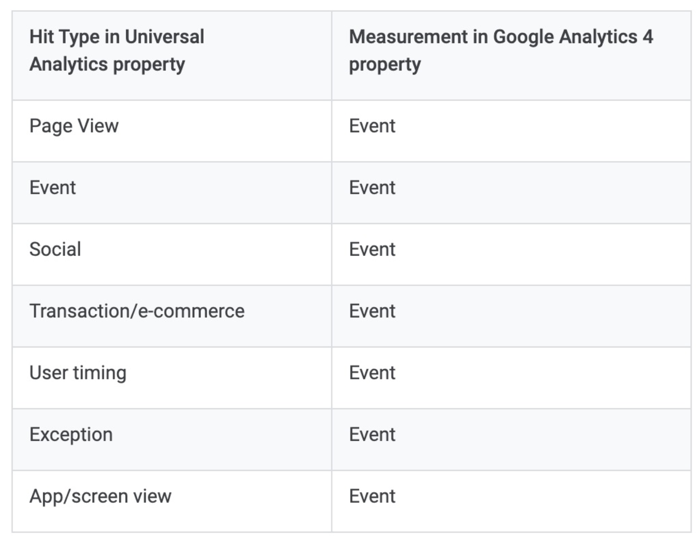699x540 pixels.
Task: Click the GA4 'Event' cell in the Event row
Action: coord(372,188)
